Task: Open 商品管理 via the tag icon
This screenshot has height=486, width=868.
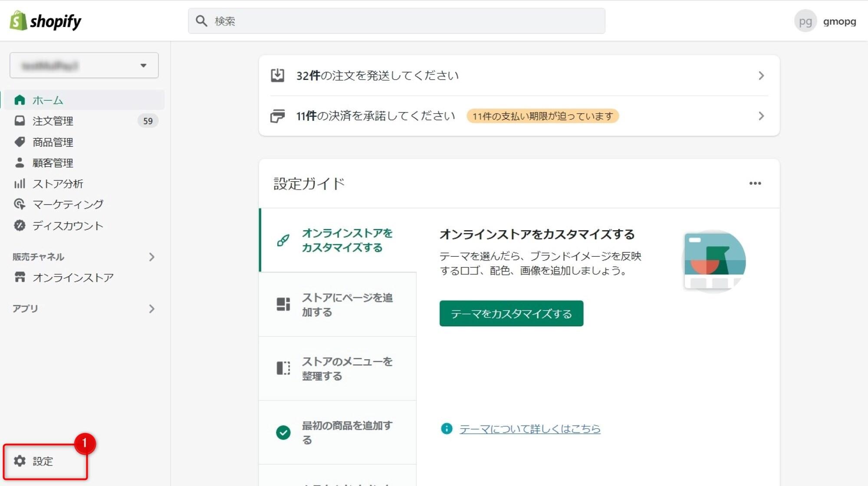Action: click(20, 142)
